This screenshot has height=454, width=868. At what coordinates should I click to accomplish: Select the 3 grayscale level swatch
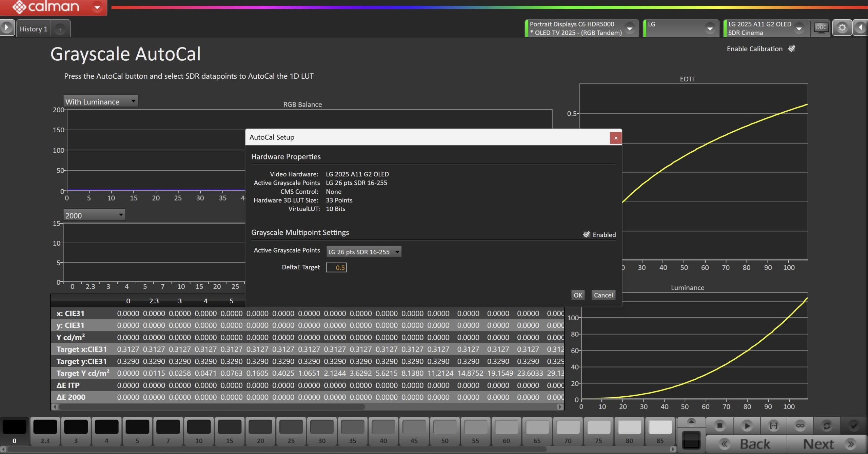(x=76, y=431)
